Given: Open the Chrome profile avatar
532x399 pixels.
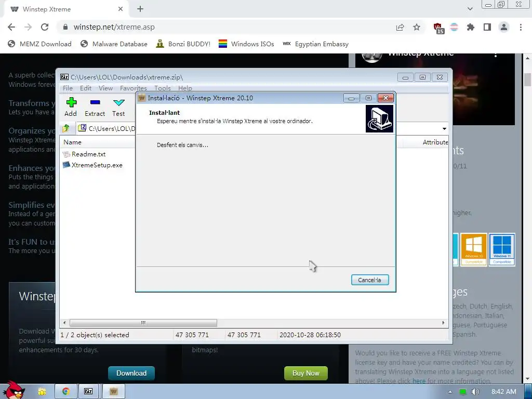Looking at the screenshot, I should 504,27.
